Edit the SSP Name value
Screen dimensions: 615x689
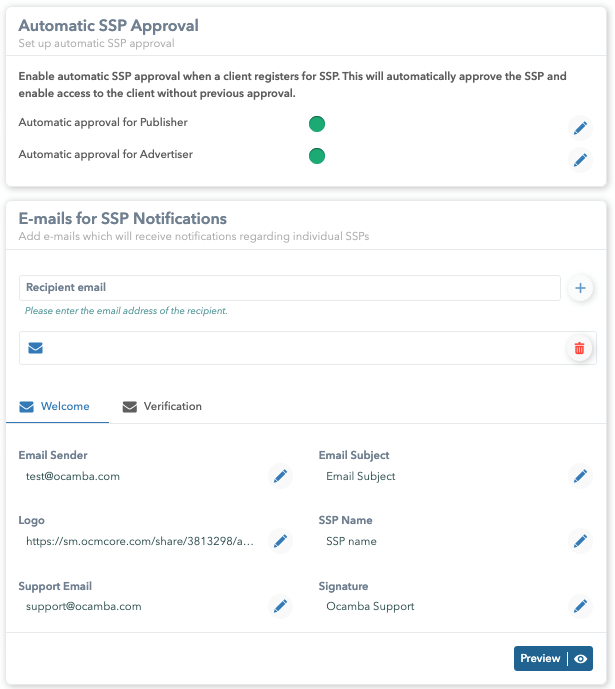580,541
